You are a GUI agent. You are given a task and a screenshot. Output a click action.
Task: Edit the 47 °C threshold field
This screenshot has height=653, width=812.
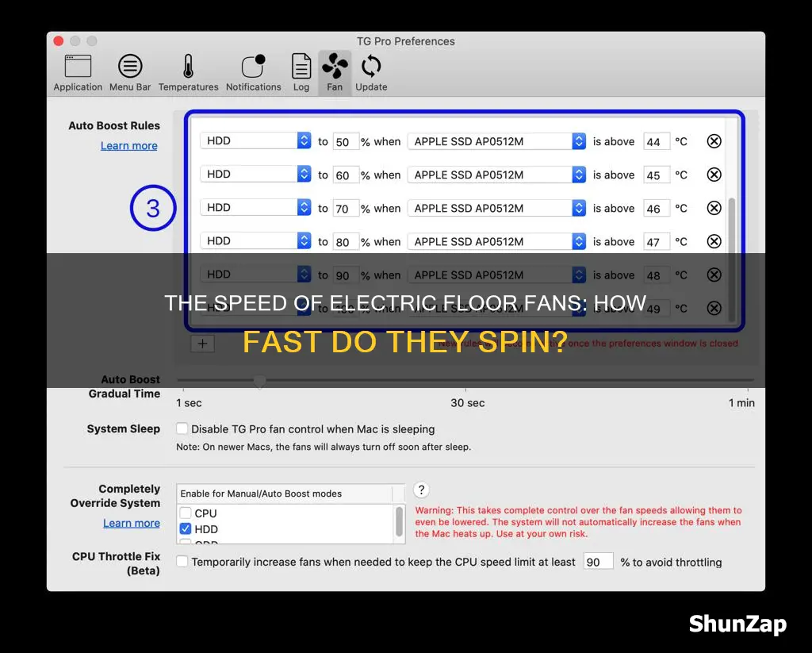(x=656, y=242)
